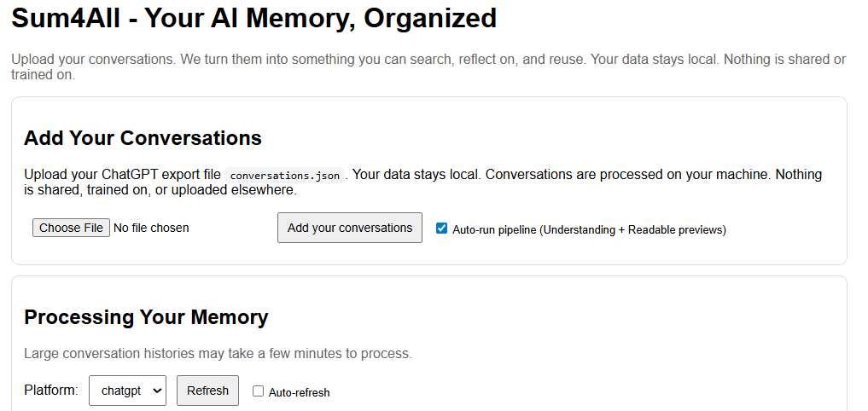Click the 'Large conversation histories' note
The image size is (868, 411).
[x=218, y=353]
